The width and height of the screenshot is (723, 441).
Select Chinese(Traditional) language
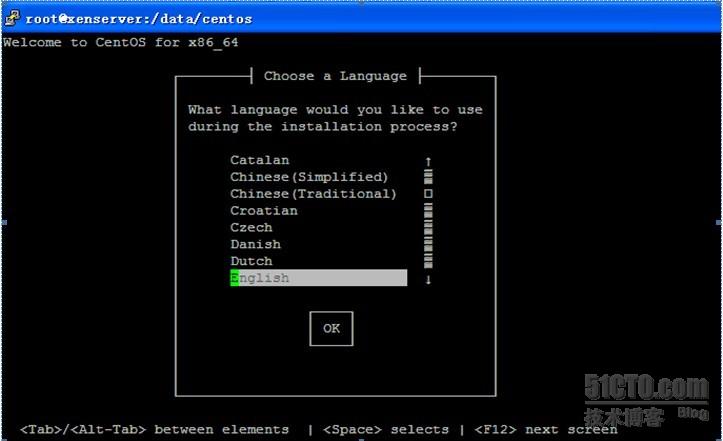313,194
